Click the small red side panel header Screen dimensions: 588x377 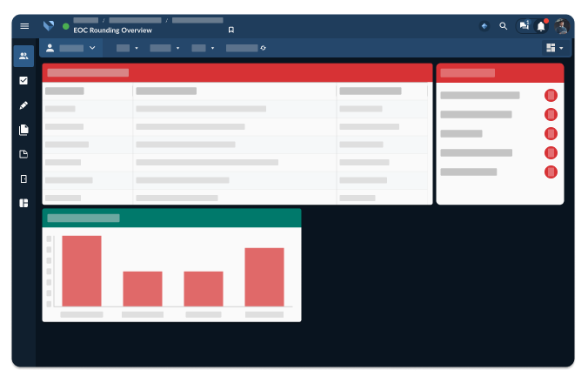click(500, 73)
